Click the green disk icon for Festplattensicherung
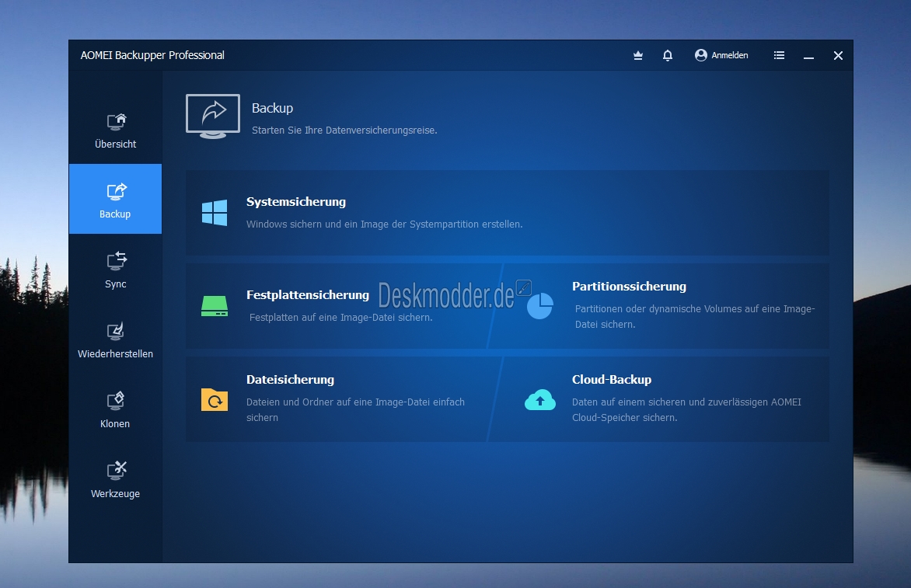 pyautogui.click(x=215, y=306)
